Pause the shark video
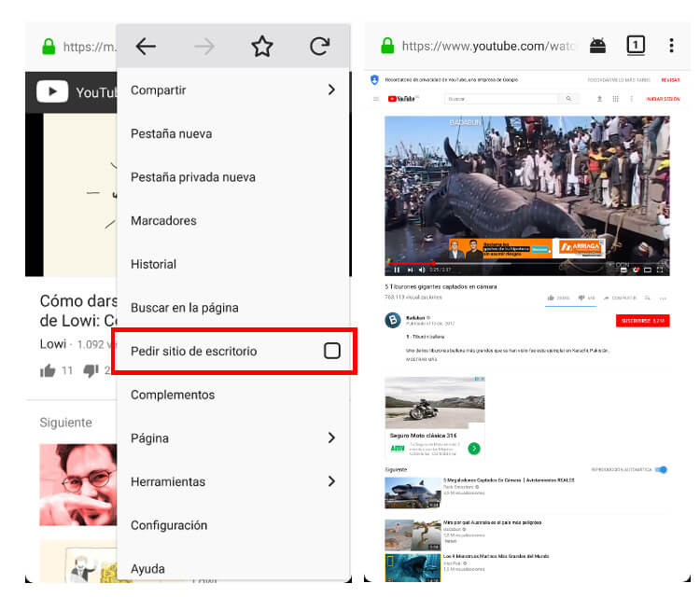700x597 pixels. (397, 270)
